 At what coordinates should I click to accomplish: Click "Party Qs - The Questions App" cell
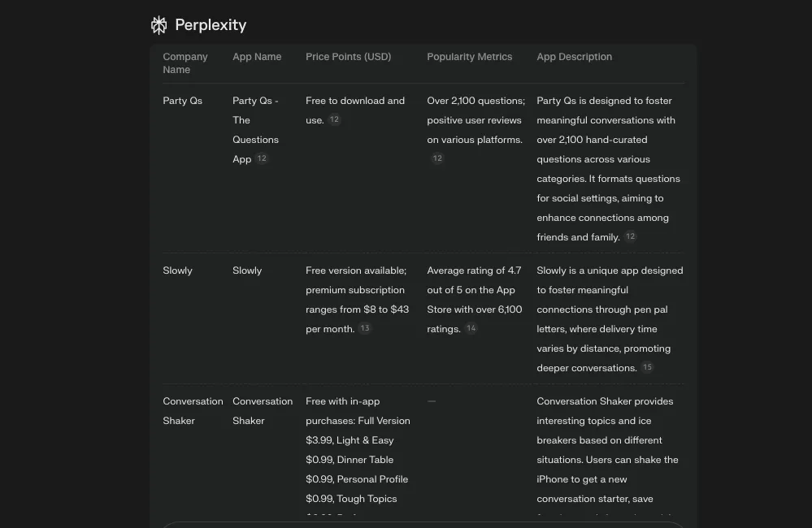coord(254,130)
